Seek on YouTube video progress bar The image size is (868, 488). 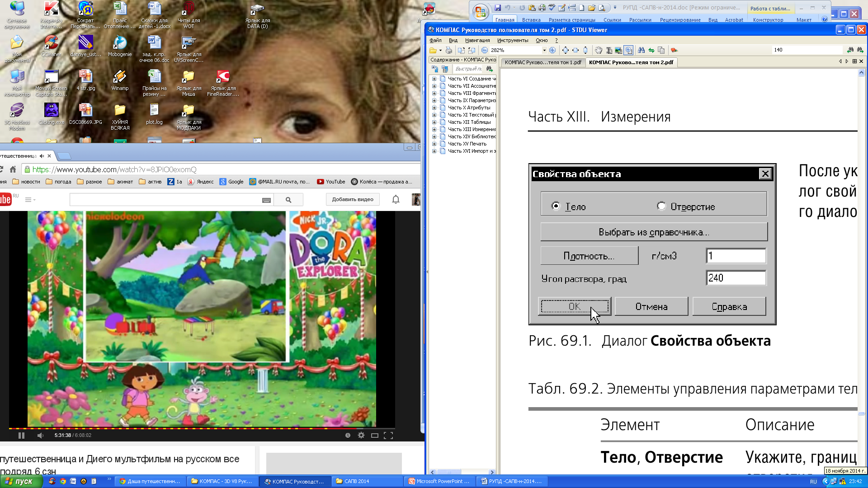(x=202, y=428)
